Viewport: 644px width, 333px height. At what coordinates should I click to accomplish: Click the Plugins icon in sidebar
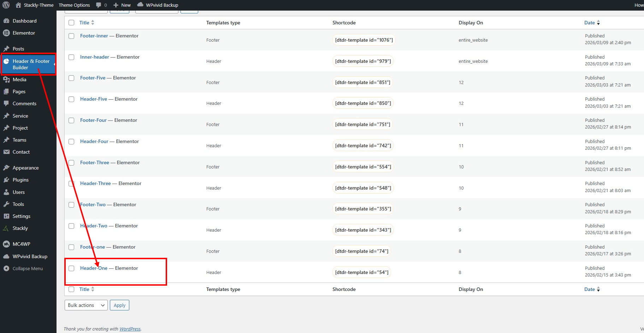pos(6,180)
